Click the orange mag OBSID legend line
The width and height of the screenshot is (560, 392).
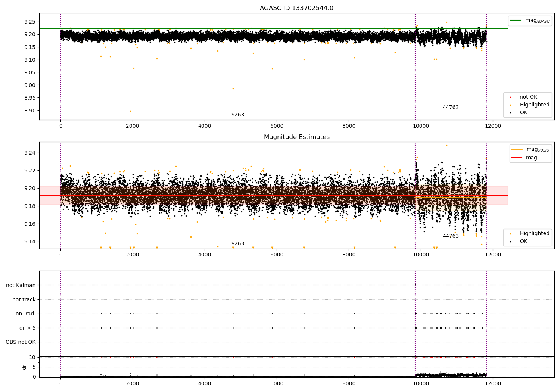[x=517, y=149]
